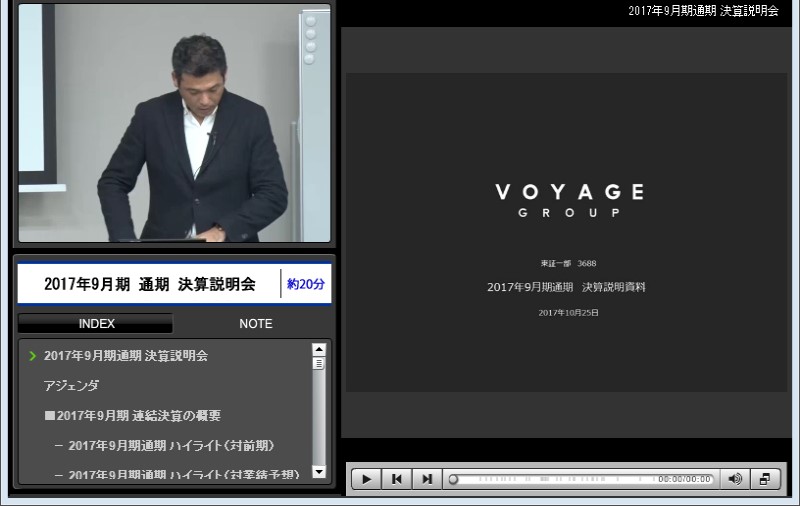
Task: Select the INDEX tab
Action: pyautogui.click(x=96, y=324)
